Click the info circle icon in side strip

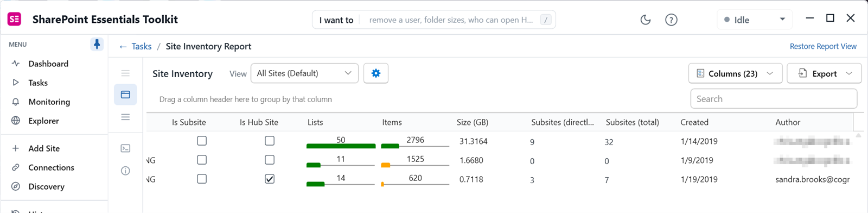pyautogui.click(x=125, y=171)
